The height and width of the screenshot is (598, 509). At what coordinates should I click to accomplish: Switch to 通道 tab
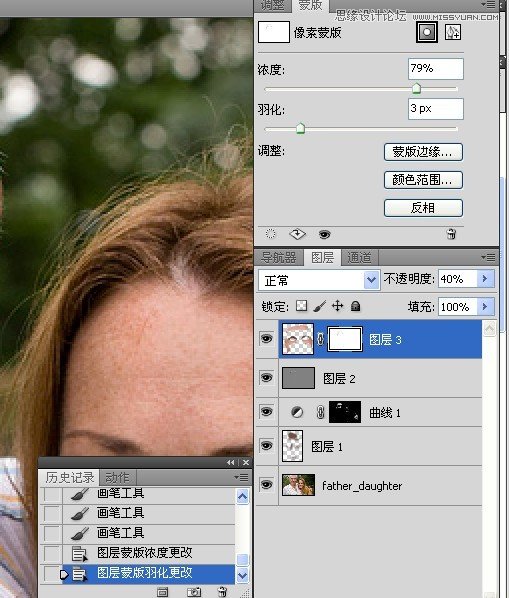pos(359,258)
